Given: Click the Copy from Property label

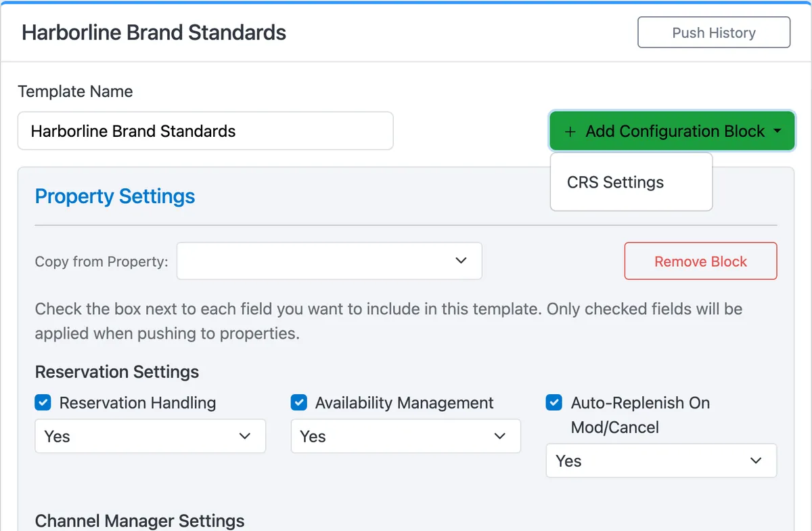Looking at the screenshot, I should 101,261.
